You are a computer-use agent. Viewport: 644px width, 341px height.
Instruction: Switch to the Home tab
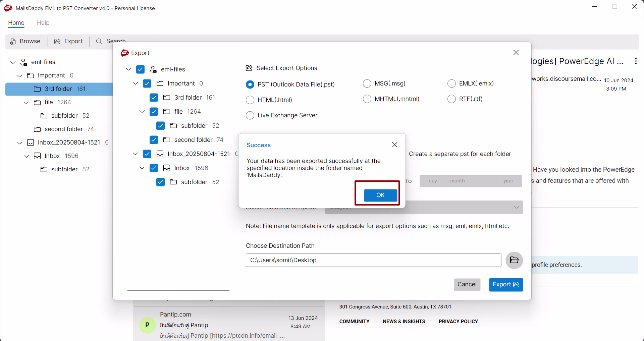point(16,23)
